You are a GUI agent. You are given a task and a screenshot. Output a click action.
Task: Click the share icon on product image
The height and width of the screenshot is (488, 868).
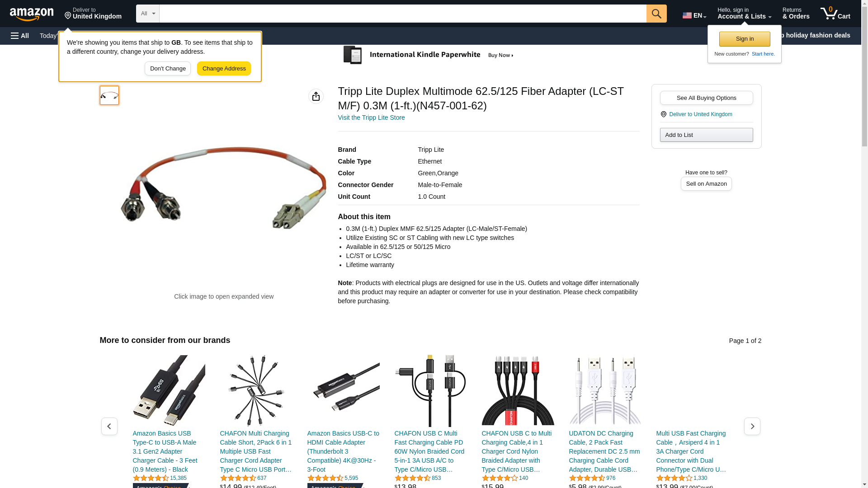pyautogui.click(x=316, y=96)
